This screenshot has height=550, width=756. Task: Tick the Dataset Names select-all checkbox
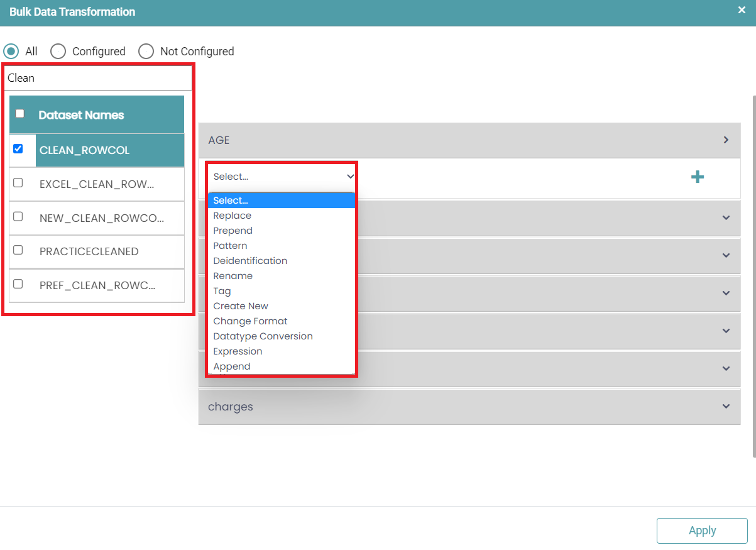click(x=20, y=114)
